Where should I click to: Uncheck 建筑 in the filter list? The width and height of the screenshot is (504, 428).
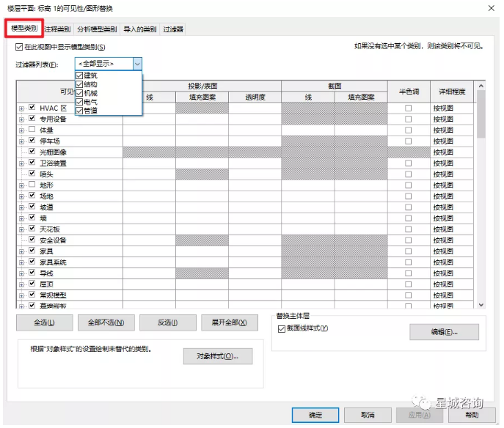79,75
